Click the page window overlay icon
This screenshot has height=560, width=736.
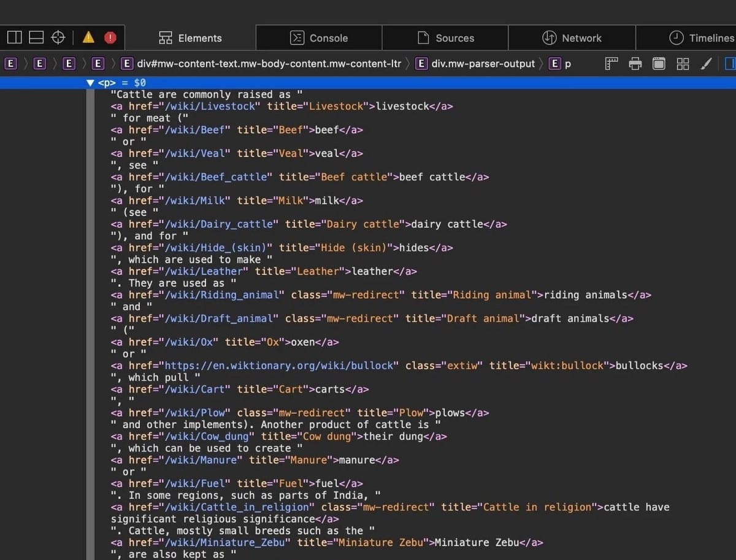658,64
